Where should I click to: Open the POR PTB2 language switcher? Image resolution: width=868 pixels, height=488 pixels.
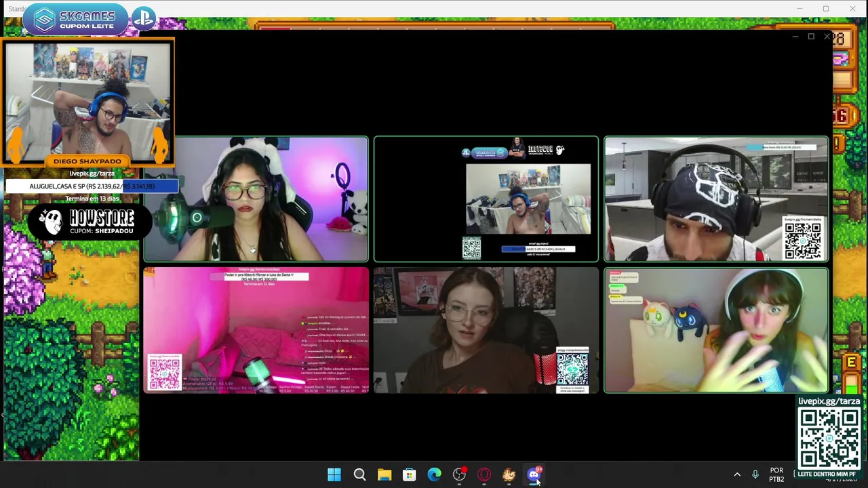[x=776, y=475]
